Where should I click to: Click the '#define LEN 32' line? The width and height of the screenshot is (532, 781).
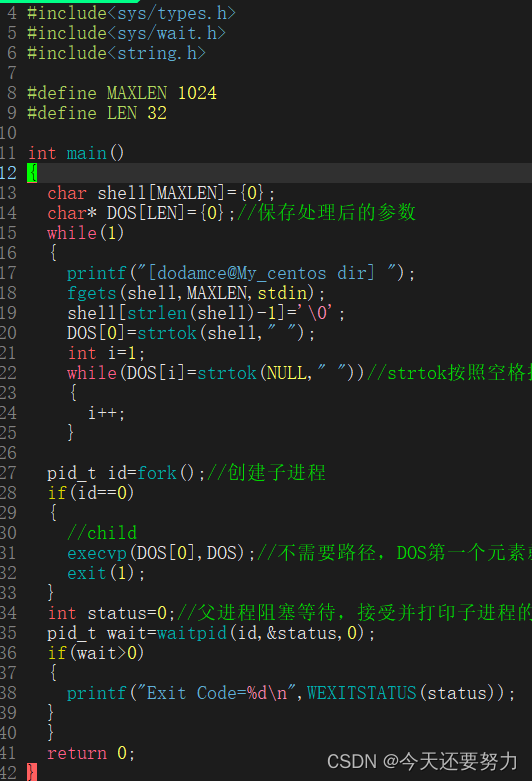(97, 113)
